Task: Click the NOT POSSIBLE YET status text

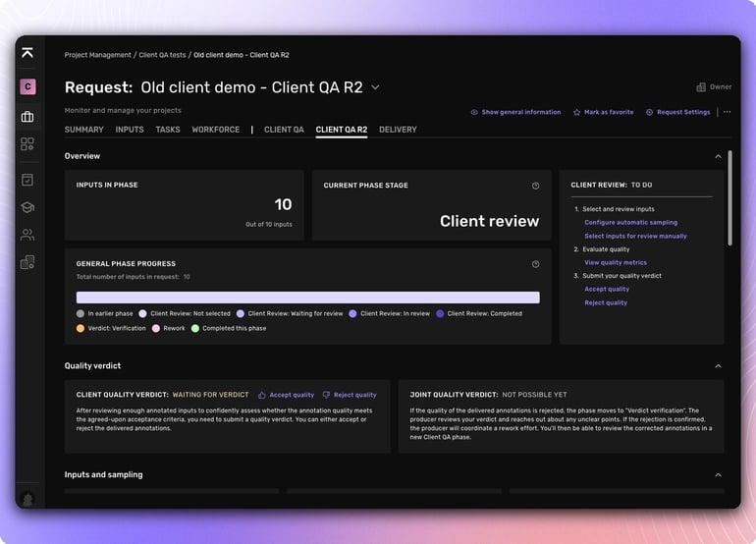Action: click(534, 395)
